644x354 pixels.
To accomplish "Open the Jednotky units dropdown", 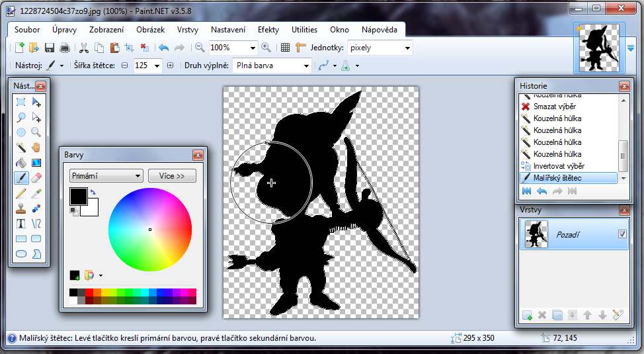I will [380, 48].
